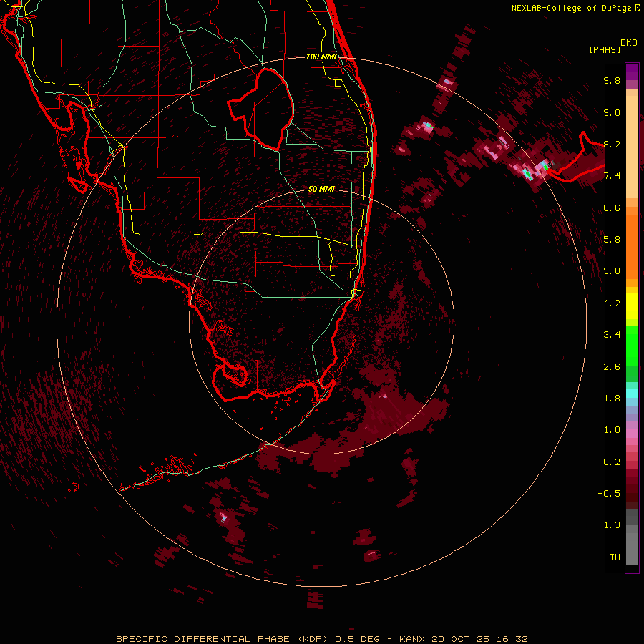Pick the pink band beside 1.0

click(x=632, y=434)
